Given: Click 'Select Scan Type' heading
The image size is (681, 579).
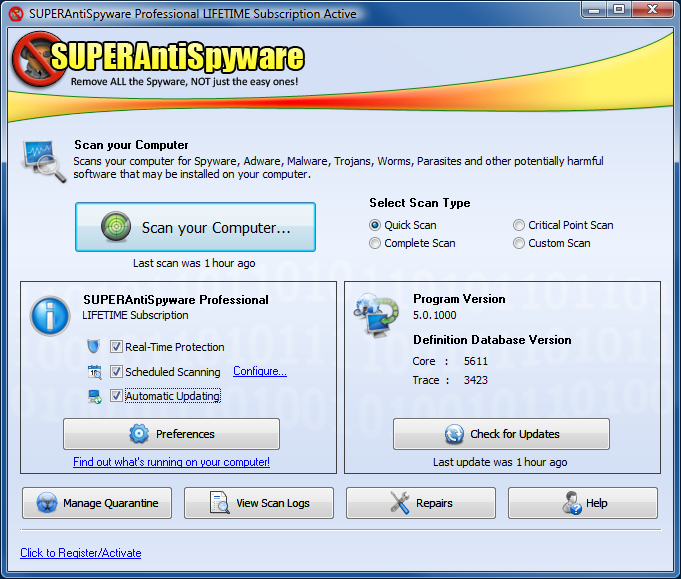Looking at the screenshot, I should click(x=420, y=203).
